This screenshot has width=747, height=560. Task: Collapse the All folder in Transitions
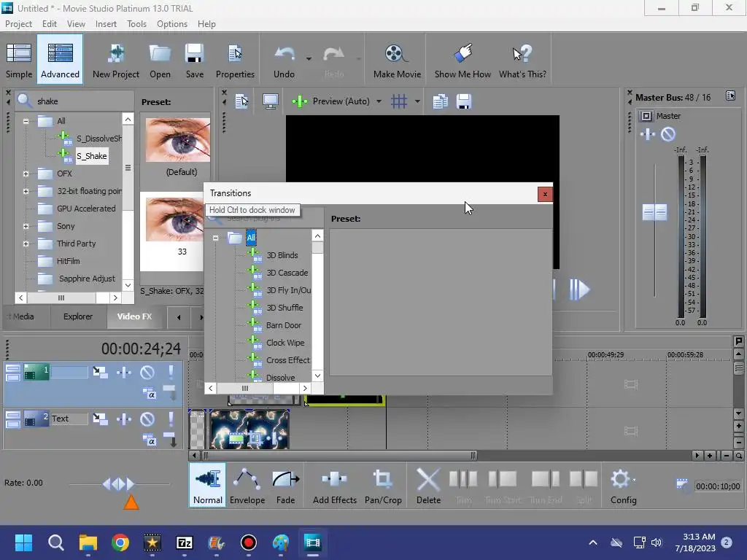point(215,238)
